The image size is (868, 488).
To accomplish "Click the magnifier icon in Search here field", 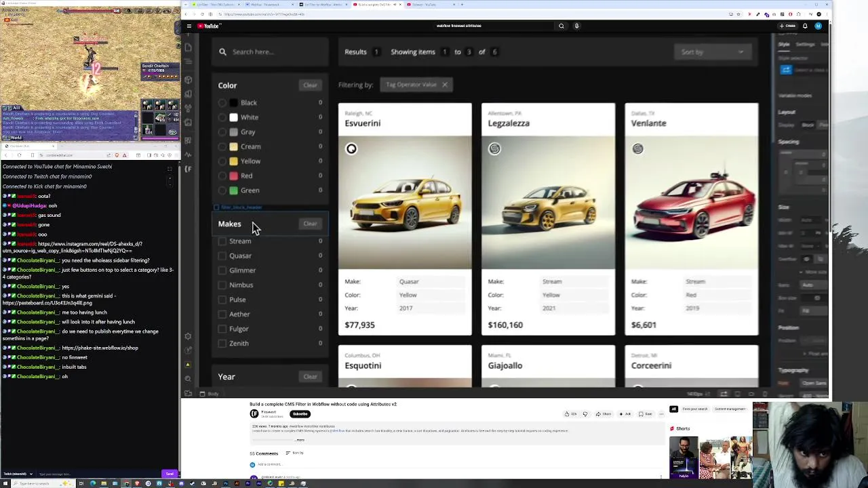I will click(222, 52).
